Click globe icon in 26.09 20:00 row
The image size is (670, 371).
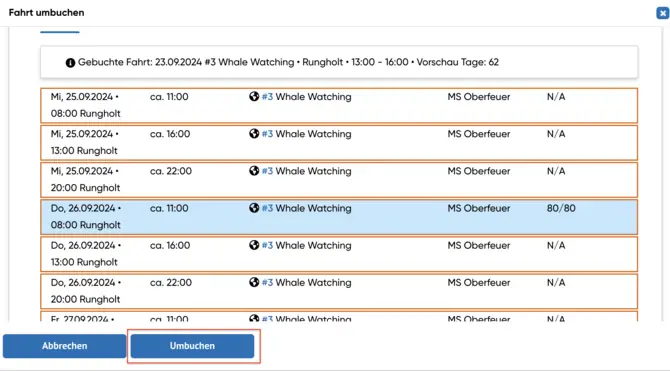(x=254, y=283)
